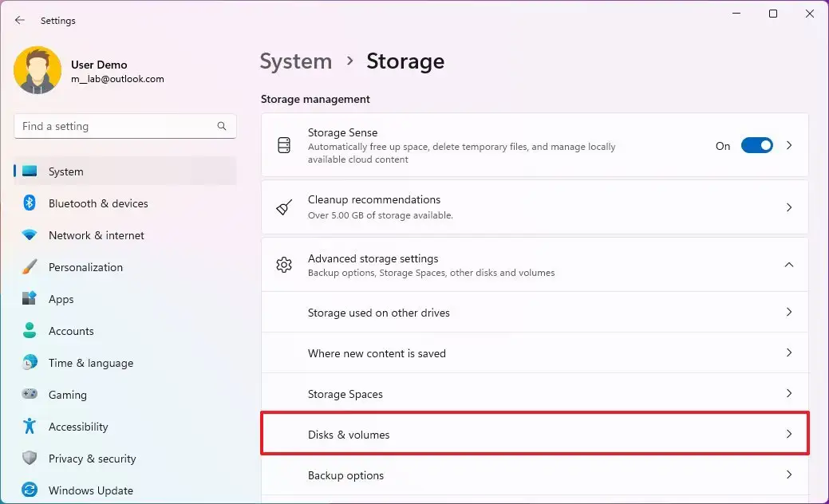Image resolution: width=829 pixels, height=504 pixels.
Task: Click the Windows Update refresh icon
Action: click(29, 490)
